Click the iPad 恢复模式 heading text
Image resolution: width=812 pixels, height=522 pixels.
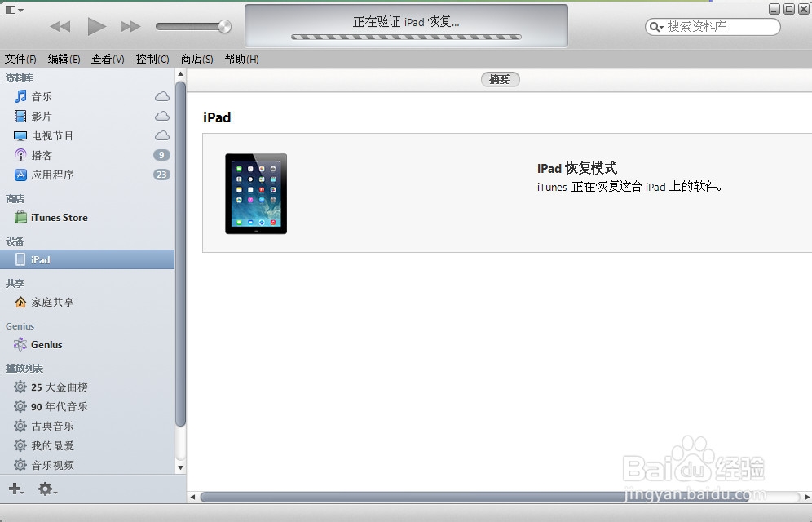pos(577,168)
